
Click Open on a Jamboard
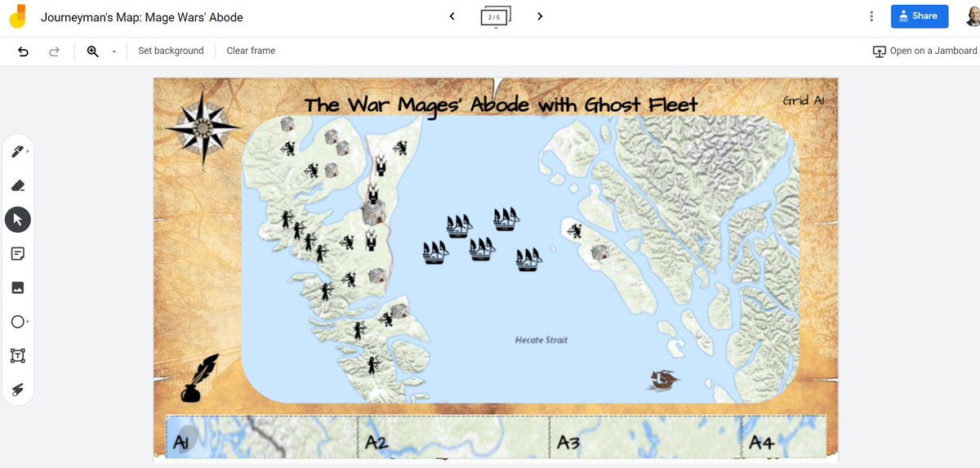pyautogui.click(x=924, y=51)
